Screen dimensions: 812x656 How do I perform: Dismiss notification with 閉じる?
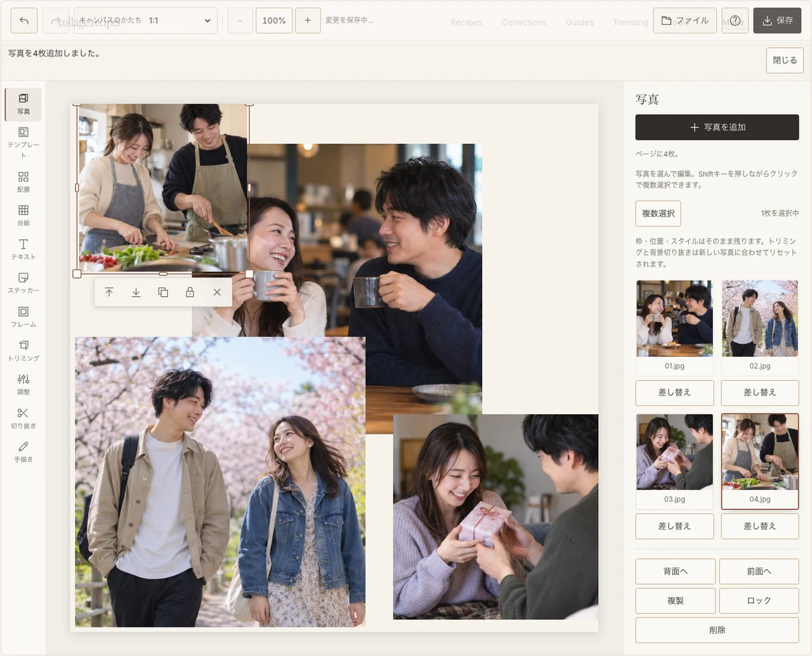pyautogui.click(x=785, y=60)
